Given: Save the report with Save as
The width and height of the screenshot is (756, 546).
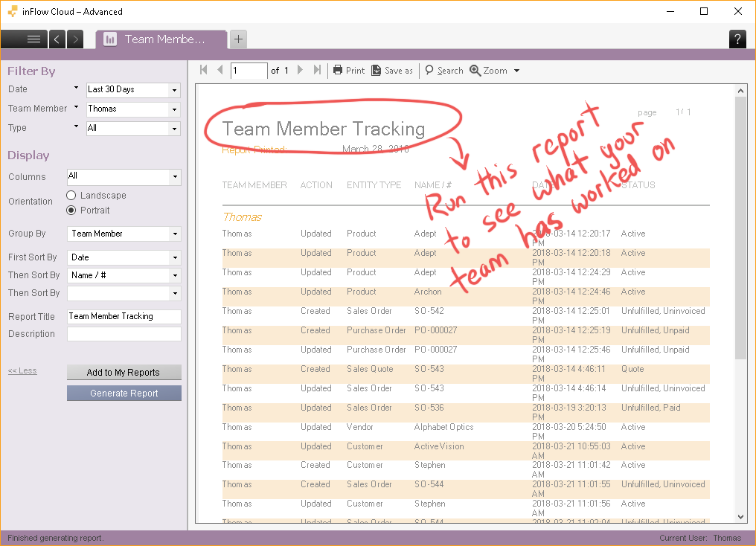Looking at the screenshot, I should pos(392,71).
